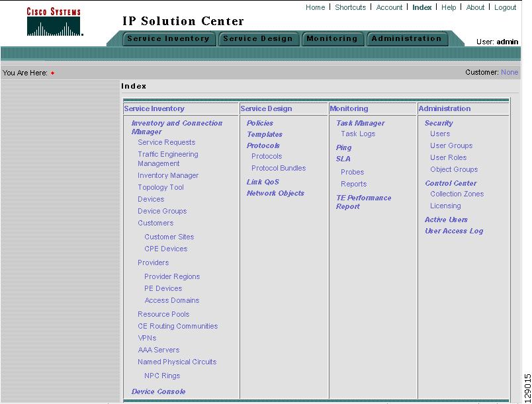Open Help in top menu

449,7
